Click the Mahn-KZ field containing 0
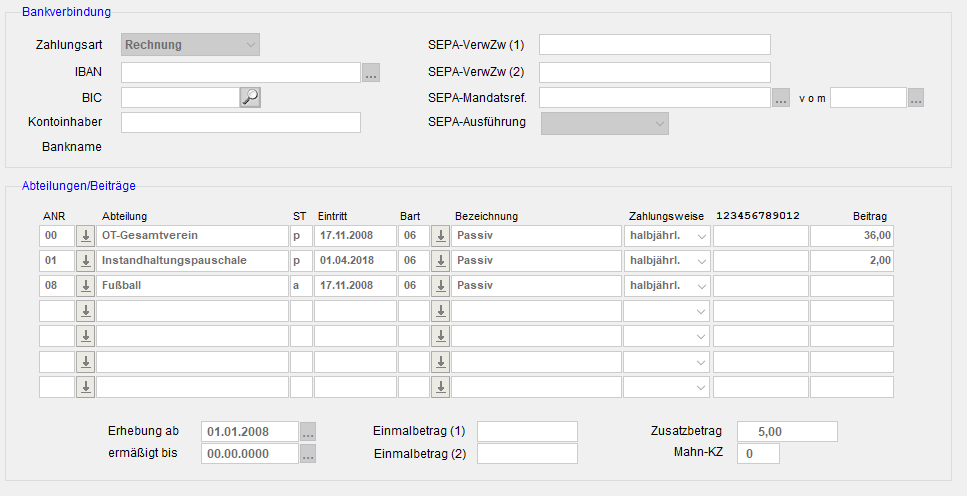 click(x=757, y=454)
